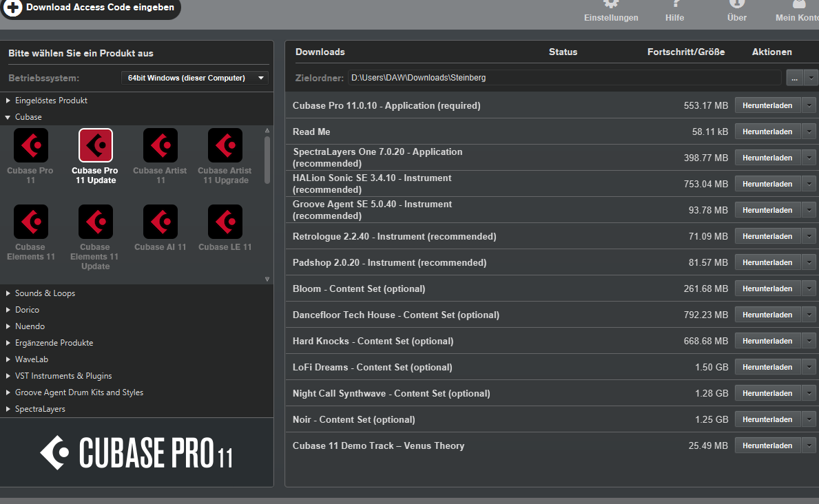Select the Cubase Artist 11 icon
Viewport: 819px width, 504px height.
pyautogui.click(x=160, y=145)
